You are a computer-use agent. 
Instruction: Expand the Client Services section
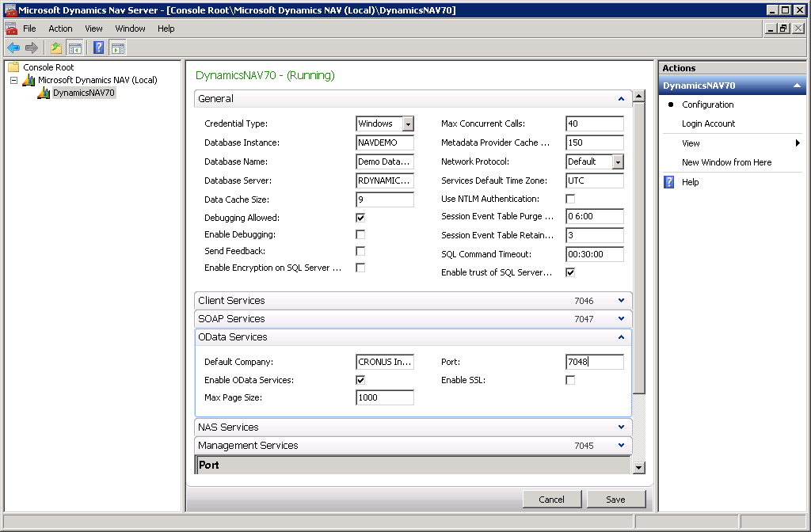click(623, 301)
